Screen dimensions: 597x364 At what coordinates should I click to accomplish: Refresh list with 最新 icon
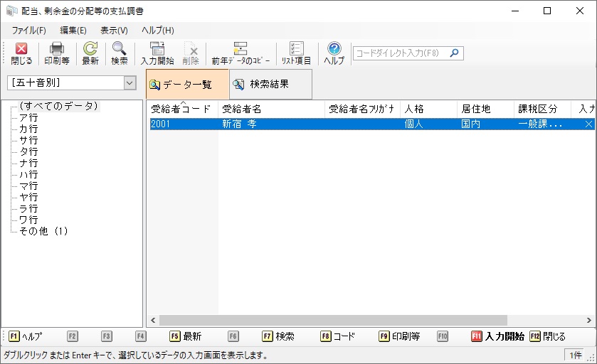pyautogui.click(x=90, y=53)
